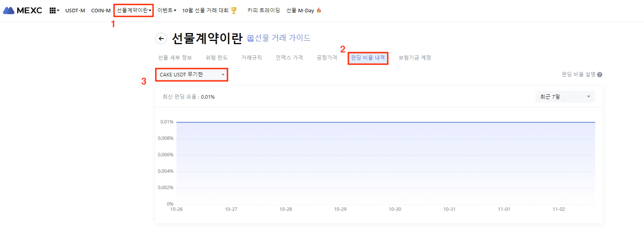Click the USDT-M navigation link
This screenshot has width=644, height=228.
point(75,10)
